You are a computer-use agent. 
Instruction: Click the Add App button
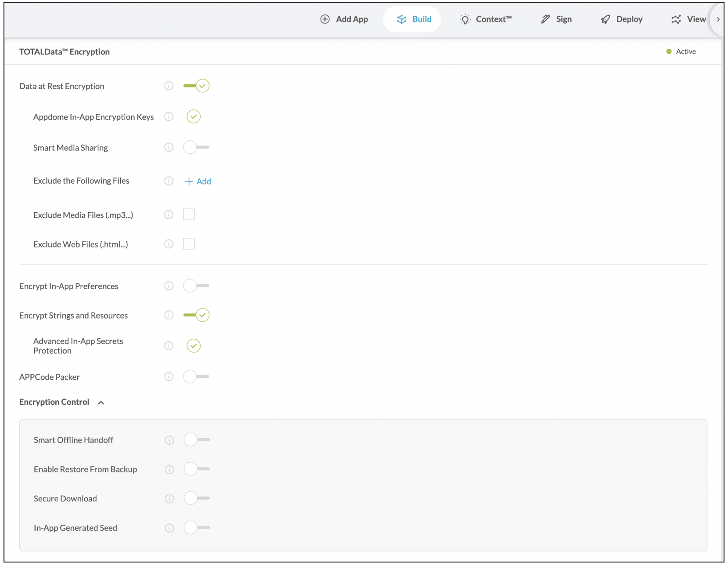[344, 19]
